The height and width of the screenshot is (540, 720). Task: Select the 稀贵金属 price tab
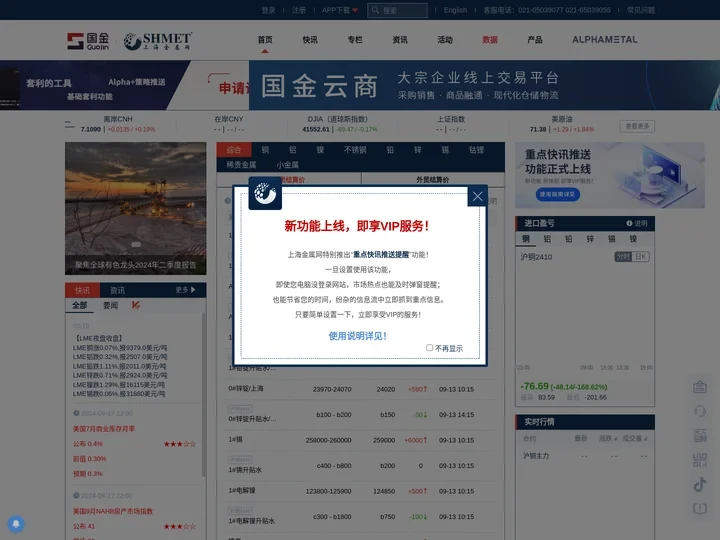241,164
